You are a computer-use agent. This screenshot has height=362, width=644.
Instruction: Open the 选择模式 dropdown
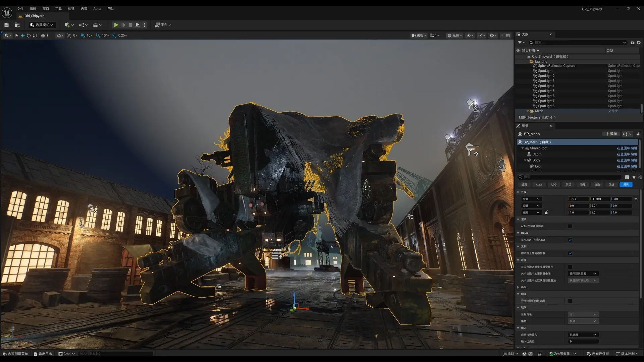click(x=42, y=25)
